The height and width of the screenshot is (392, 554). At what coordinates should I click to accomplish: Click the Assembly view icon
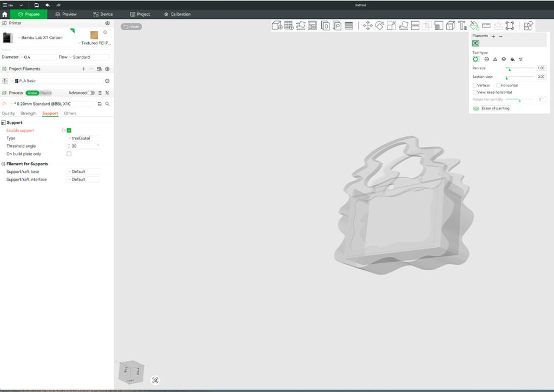click(x=529, y=25)
